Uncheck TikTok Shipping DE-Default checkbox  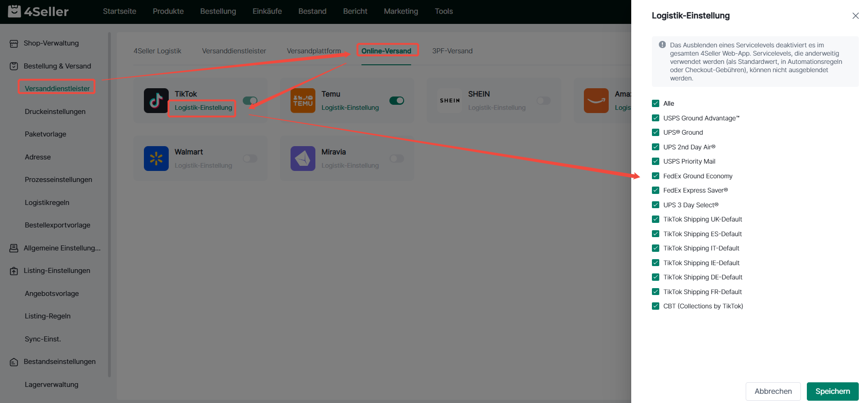point(656,277)
